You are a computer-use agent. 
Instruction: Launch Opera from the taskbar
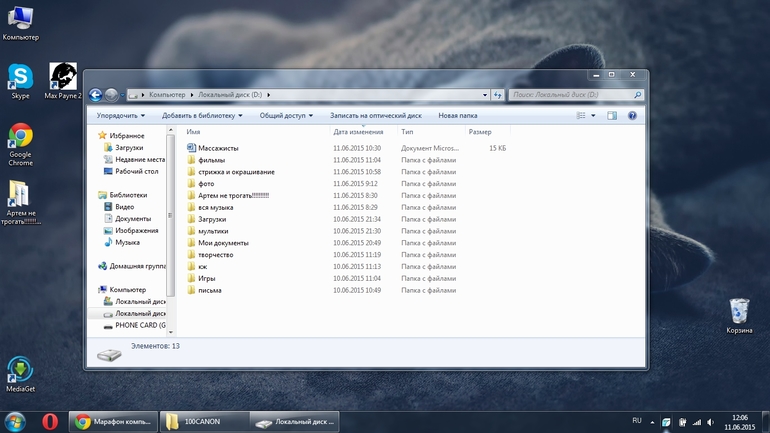(x=50, y=422)
